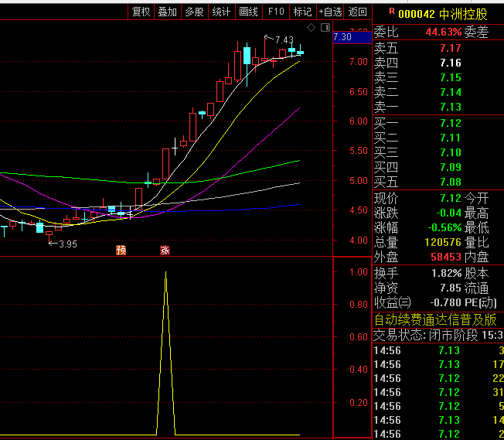Open the 复权 adjustment toolbar button

pos(141,12)
